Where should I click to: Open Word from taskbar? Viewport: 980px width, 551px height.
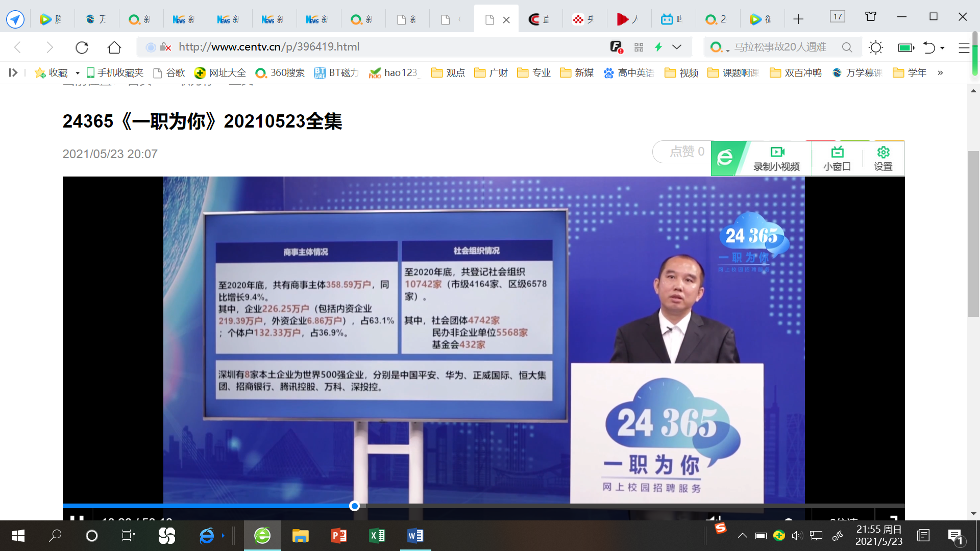coord(415,536)
